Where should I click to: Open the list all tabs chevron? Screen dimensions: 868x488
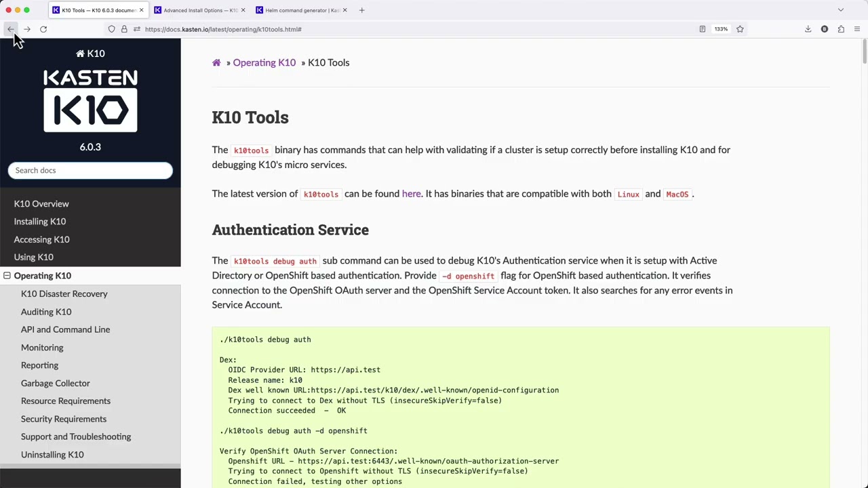point(841,10)
